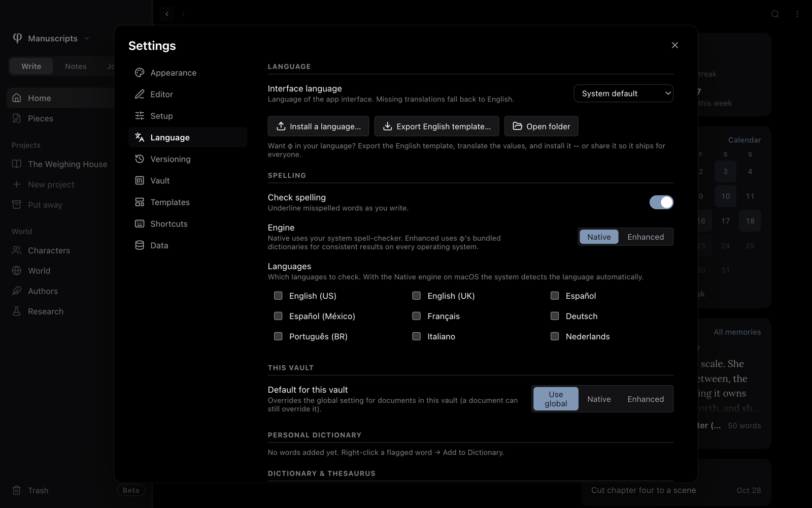812x508 pixels.
Task: Open the Interface language dropdown
Action: pos(623,93)
